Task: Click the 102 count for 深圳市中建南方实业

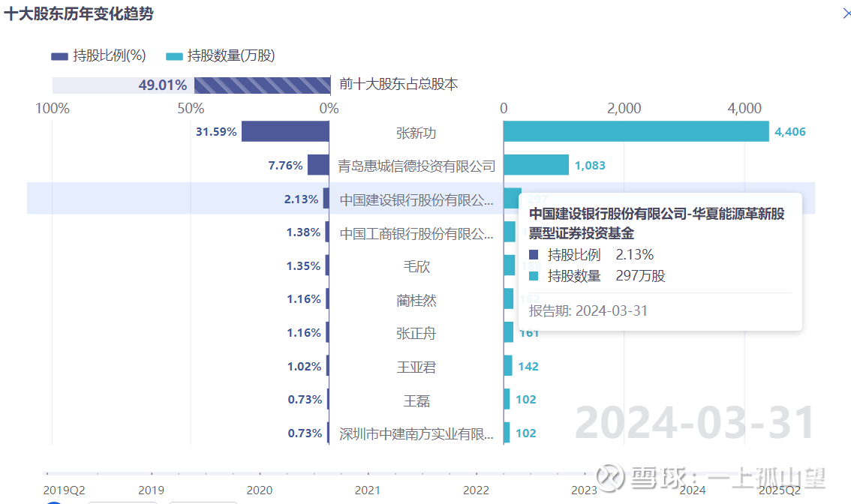Action: click(526, 433)
